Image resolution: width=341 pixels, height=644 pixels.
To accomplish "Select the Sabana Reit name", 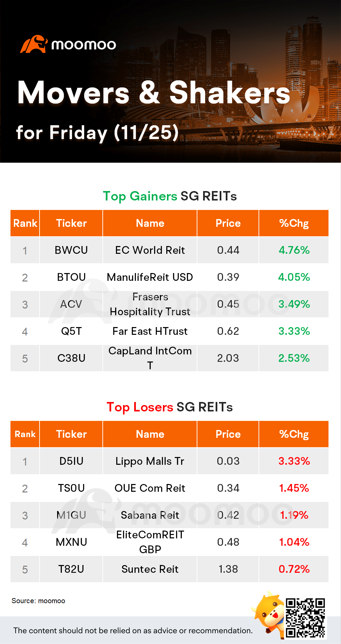I will (150, 515).
